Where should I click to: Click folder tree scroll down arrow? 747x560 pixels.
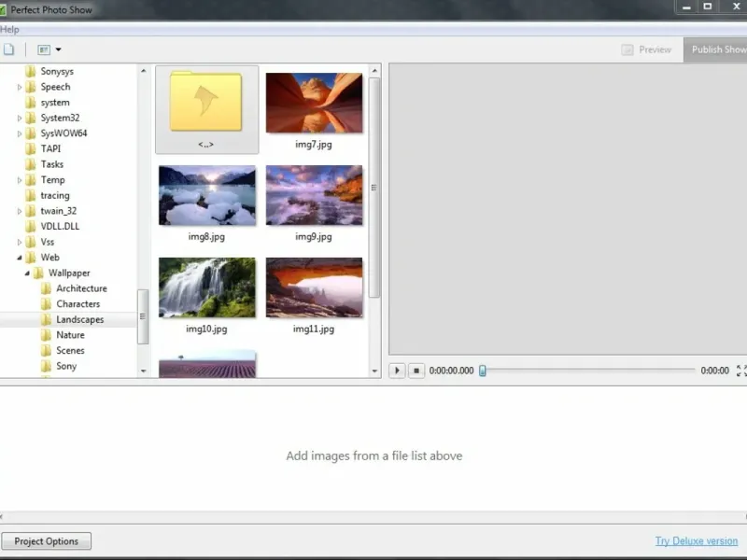tap(144, 371)
